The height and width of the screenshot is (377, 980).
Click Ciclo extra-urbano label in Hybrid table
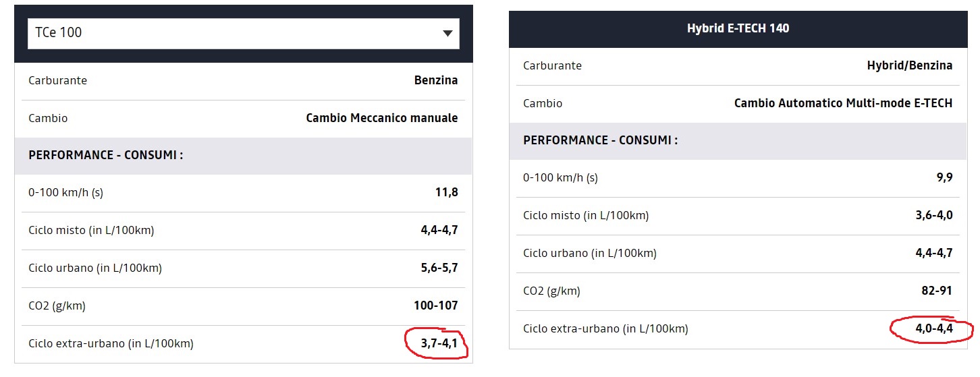(x=605, y=328)
